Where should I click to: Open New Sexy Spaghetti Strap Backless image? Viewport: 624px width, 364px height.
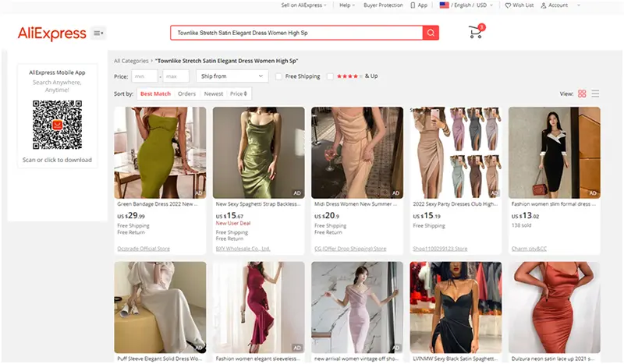259,153
